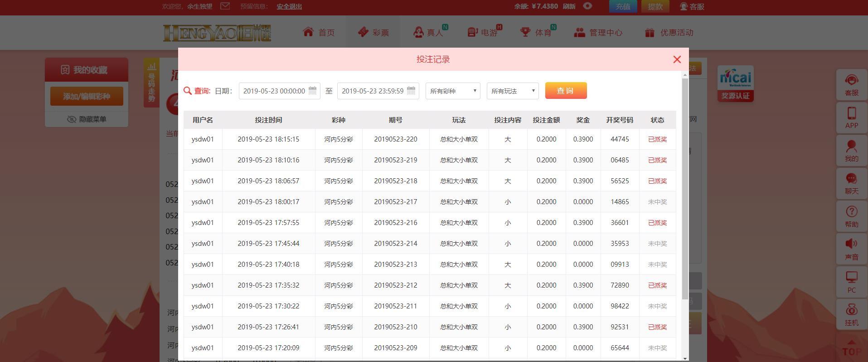Viewport: 868px width, 362px height.
Task: Refresh balance via 刷新 link
Action: pyautogui.click(x=569, y=6)
